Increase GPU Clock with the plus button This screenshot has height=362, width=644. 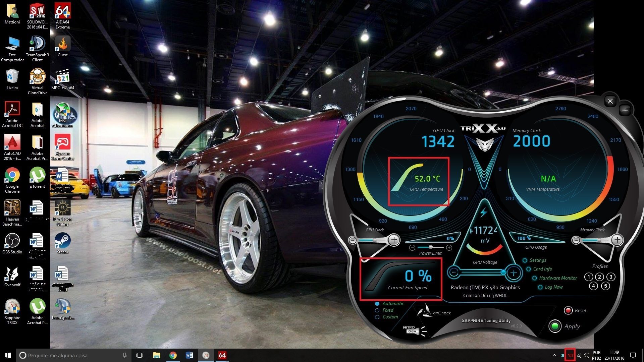pyautogui.click(x=394, y=240)
